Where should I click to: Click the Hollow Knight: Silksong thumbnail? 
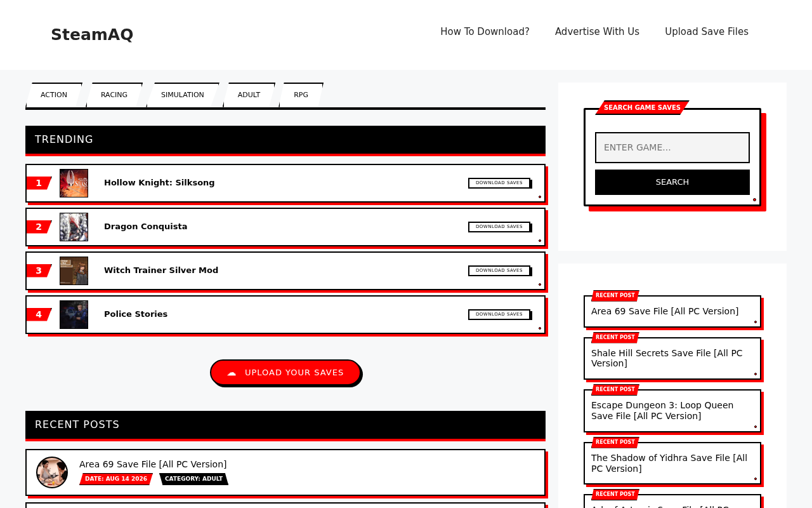click(74, 183)
